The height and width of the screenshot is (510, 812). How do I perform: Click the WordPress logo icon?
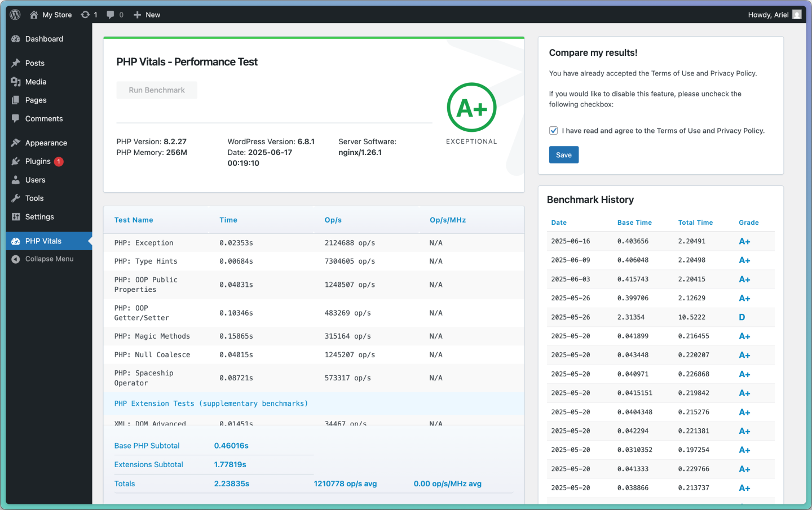pos(15,15)
